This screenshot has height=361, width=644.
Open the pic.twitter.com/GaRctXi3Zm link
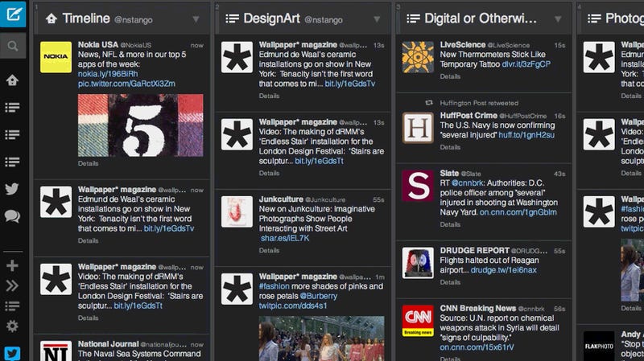point(126,84)
